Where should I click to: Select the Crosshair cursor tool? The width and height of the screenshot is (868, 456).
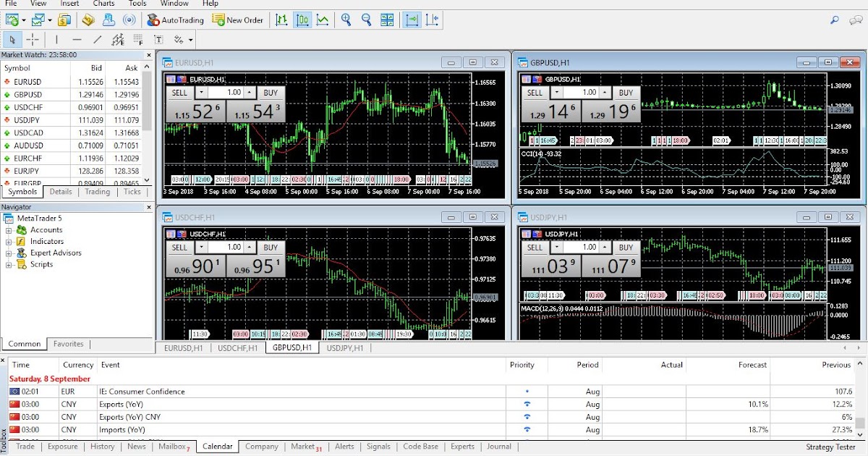click(x=33, y=40)
